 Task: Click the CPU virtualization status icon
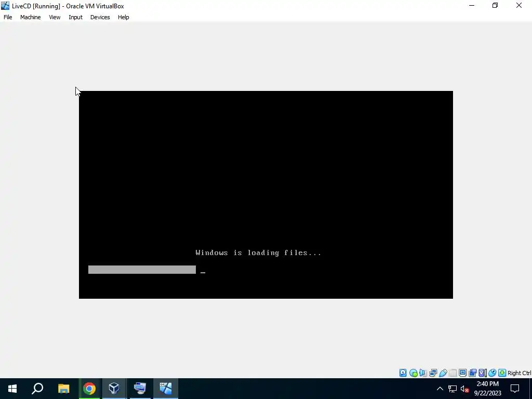pyautogui.click(x=482, y=373)
